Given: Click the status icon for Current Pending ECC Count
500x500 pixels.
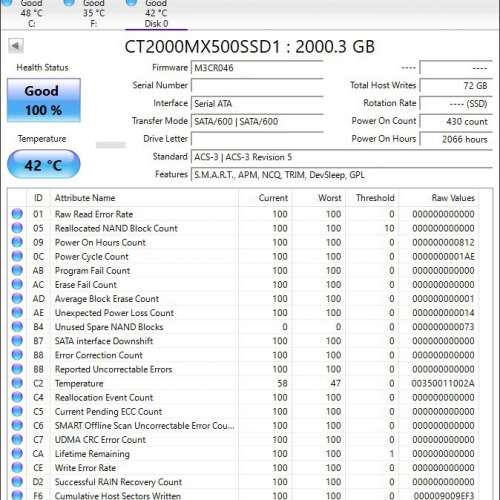Looking at the screenshot, I should click(17, 411).
